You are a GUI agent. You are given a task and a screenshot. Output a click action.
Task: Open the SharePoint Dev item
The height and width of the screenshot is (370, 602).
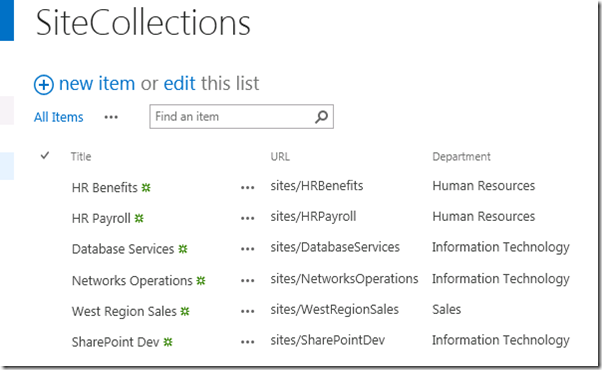tap(115, 342)
